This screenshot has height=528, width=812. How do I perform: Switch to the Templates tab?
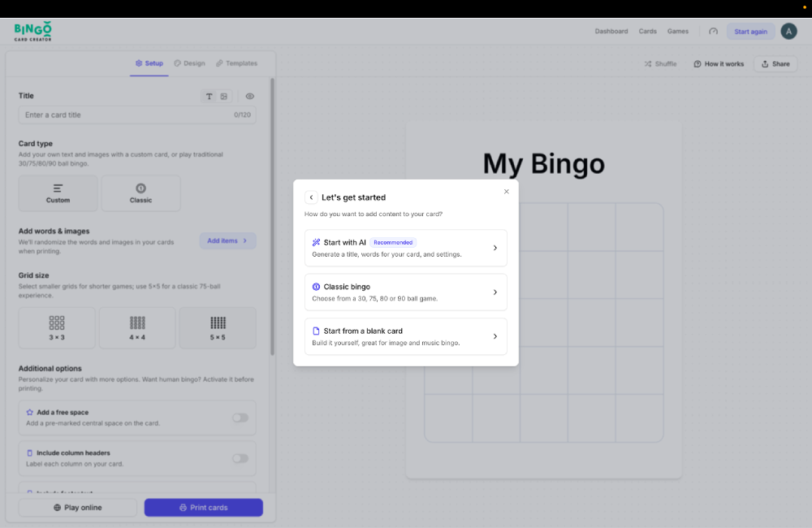point(236,63)
